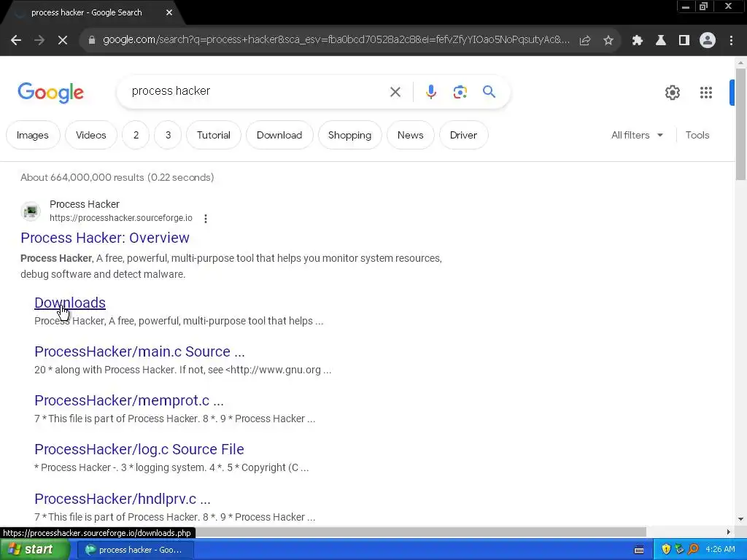Click the scroll down arrow
This screenshot has width=747, height=560.
pyautogui.click(x=740, y=518)
